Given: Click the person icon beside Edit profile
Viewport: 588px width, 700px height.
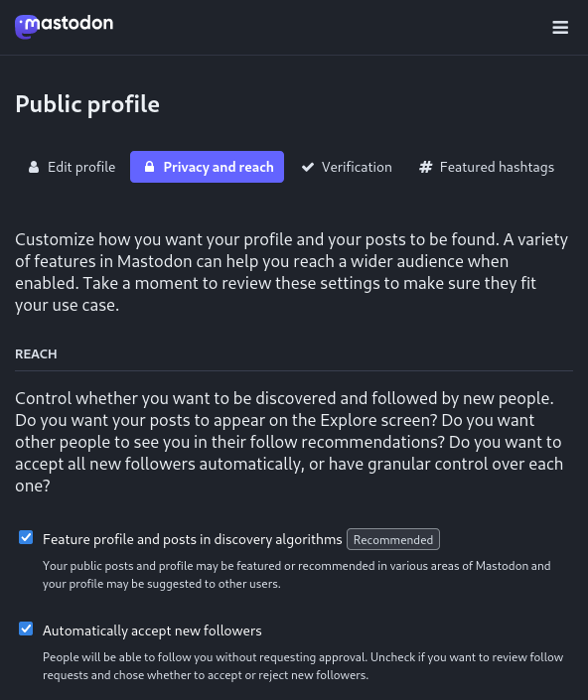Looking at the screenshot, I should tap(34, 167).
